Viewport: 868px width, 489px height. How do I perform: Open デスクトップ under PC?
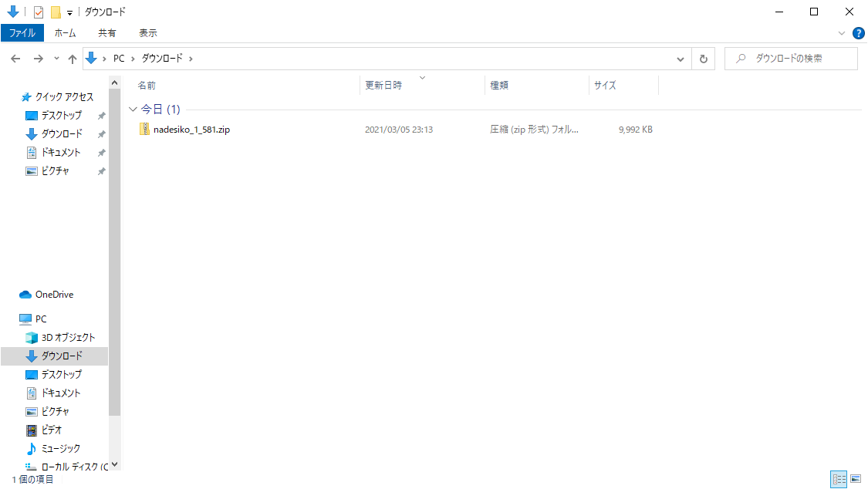62,375
